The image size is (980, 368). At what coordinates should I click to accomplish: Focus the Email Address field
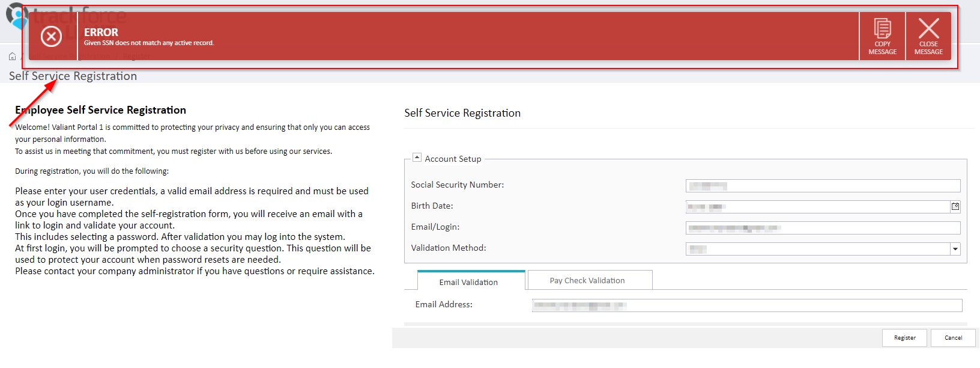coord(747,305)
